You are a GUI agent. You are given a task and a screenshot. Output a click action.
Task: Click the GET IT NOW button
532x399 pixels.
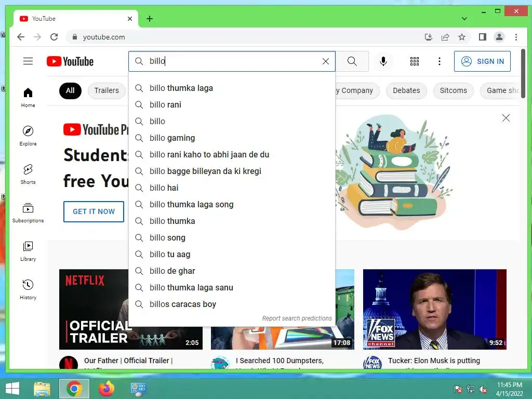[94, 211]
